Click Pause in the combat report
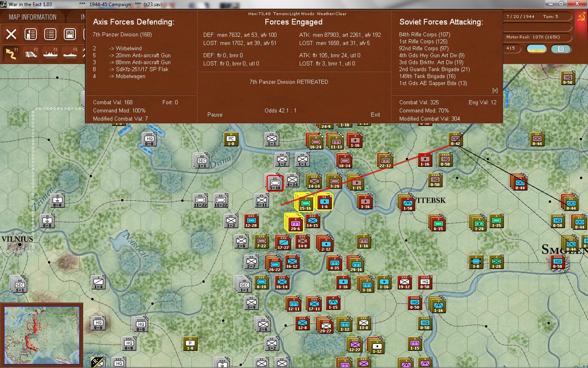588x368 pixels. (x=215, y=115)
